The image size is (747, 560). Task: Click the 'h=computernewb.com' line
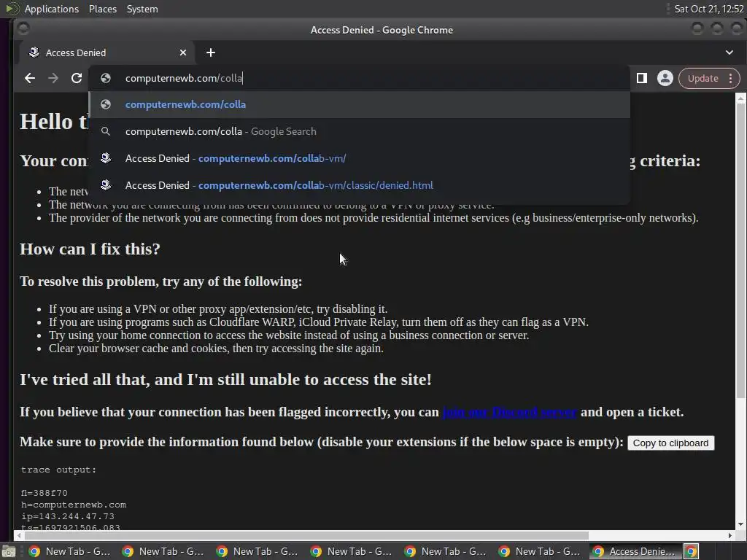pos(74,505)
